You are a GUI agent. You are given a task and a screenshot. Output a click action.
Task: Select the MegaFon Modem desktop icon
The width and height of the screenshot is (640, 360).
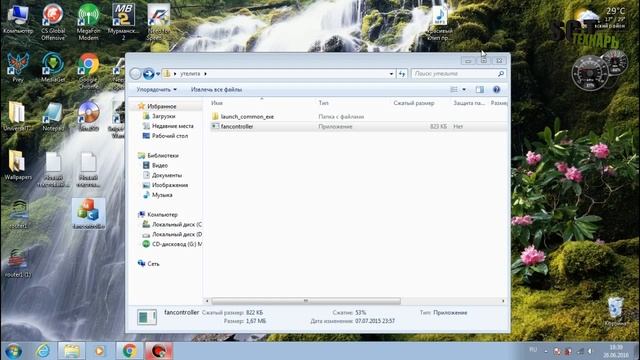point(88,21)
